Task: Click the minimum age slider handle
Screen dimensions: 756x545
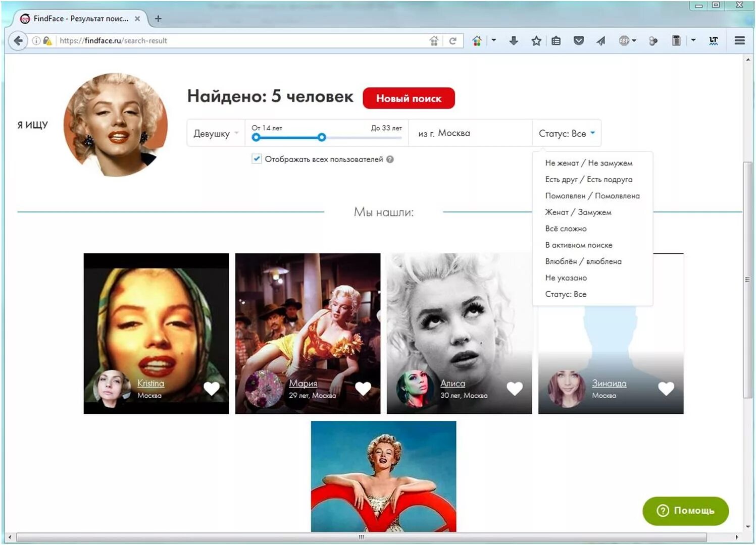Action: [x=256, y=137]
